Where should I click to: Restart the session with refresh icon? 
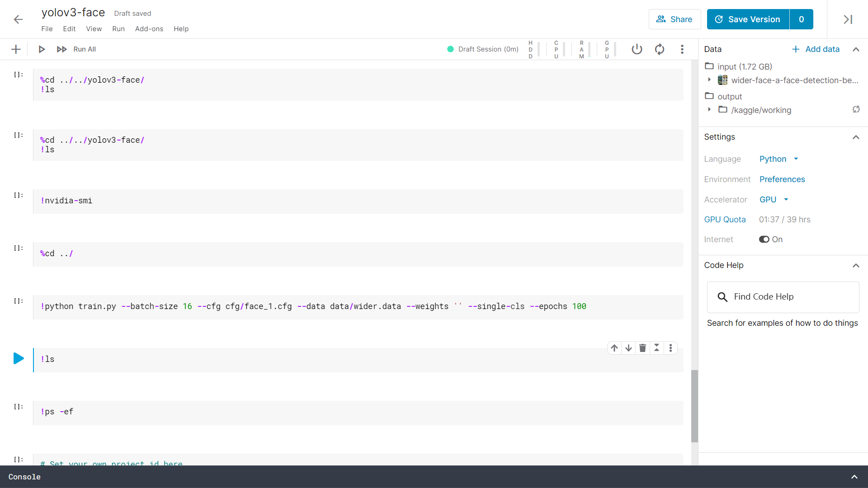click(660, 49)
